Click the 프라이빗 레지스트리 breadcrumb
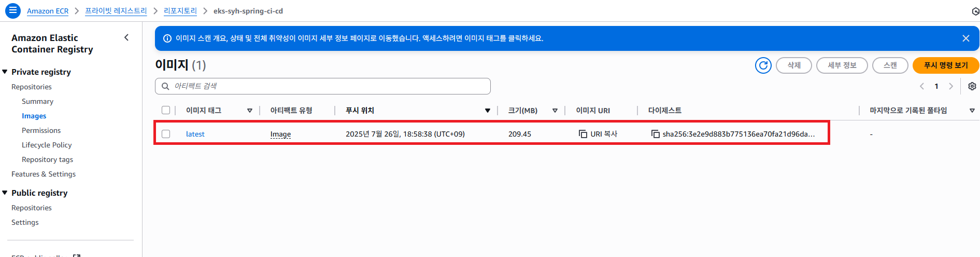Image resolution: width=980 pixels, height=257 pixels. click(x=116, y=11)
